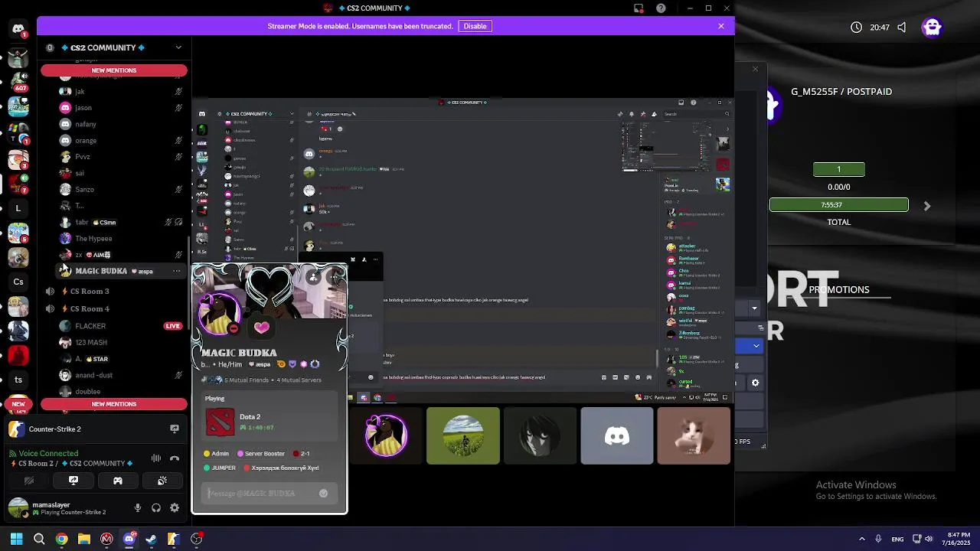The width and height of the screenshot is (980, 551).
Task: Select voice user orange
Action: coord(121,141)
